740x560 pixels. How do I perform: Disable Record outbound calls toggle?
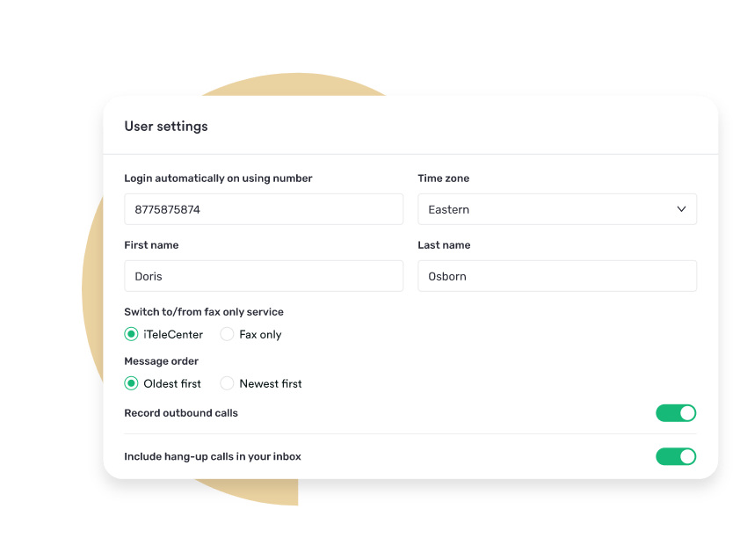coord(676,413)
